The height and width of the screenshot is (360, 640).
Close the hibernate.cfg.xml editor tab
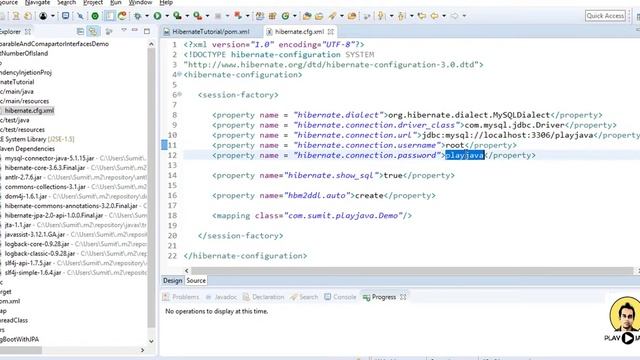[331, 31]
